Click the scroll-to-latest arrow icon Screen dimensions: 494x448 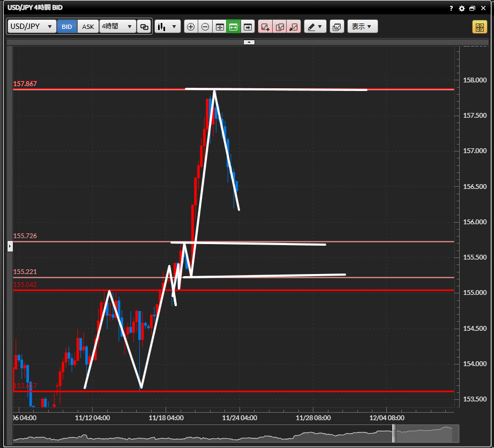(248, 27)
